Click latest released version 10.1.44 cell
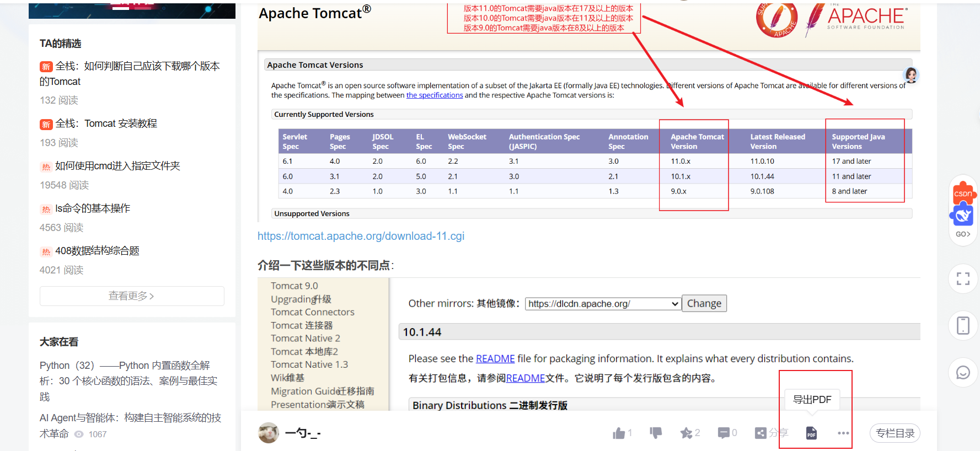This screenshot has width=980, height=451. click(762, 176)
